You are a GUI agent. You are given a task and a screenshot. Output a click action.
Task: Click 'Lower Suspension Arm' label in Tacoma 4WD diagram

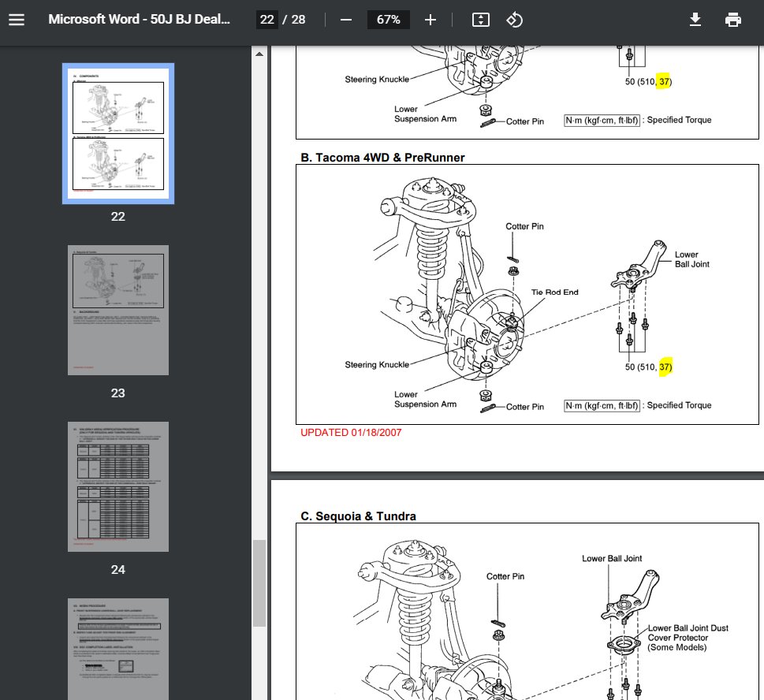click(x=425, y=400)
